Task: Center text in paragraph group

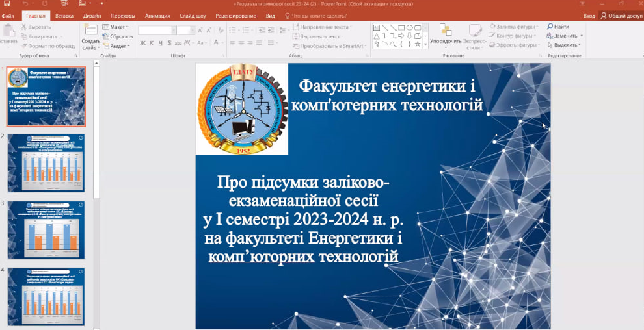Action: tap(241, 43)
